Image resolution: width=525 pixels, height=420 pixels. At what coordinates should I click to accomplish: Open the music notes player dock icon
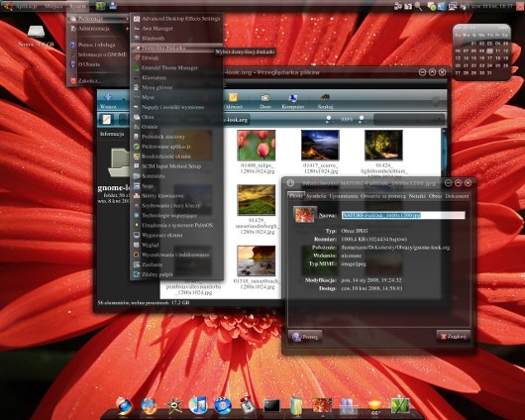[x=198, y=405]
